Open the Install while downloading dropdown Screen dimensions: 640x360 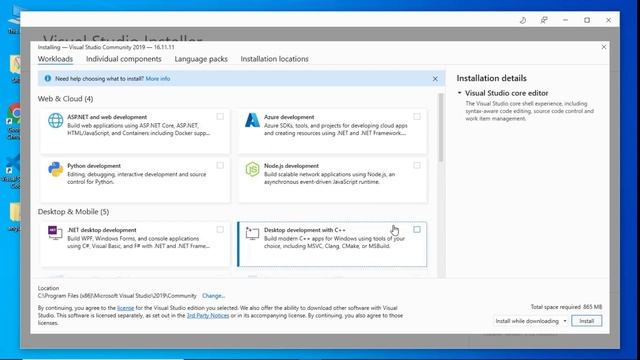coord(531,321)
